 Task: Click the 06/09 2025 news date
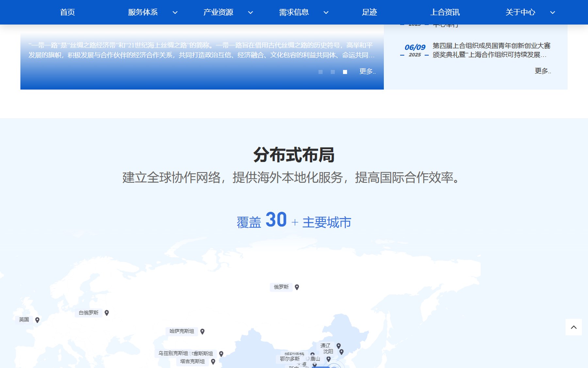click(415, 50)
